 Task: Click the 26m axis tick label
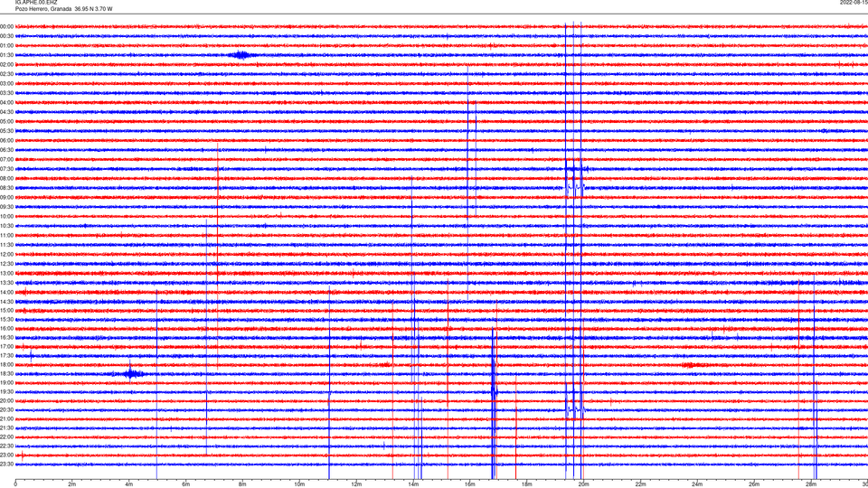(754, 484)
